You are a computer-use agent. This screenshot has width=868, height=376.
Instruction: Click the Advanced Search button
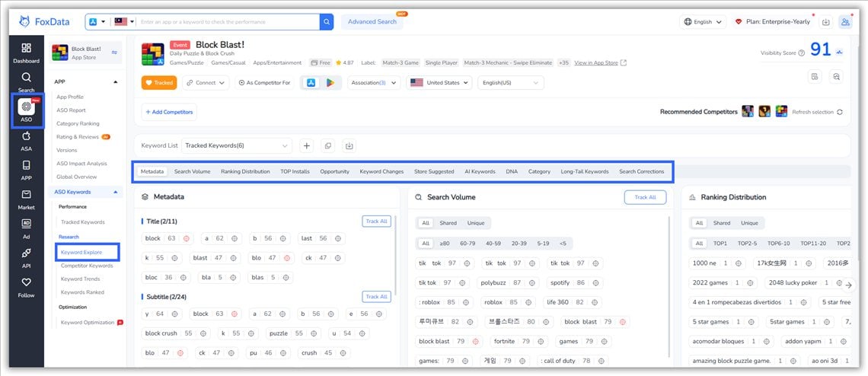[x=372, y=21]
